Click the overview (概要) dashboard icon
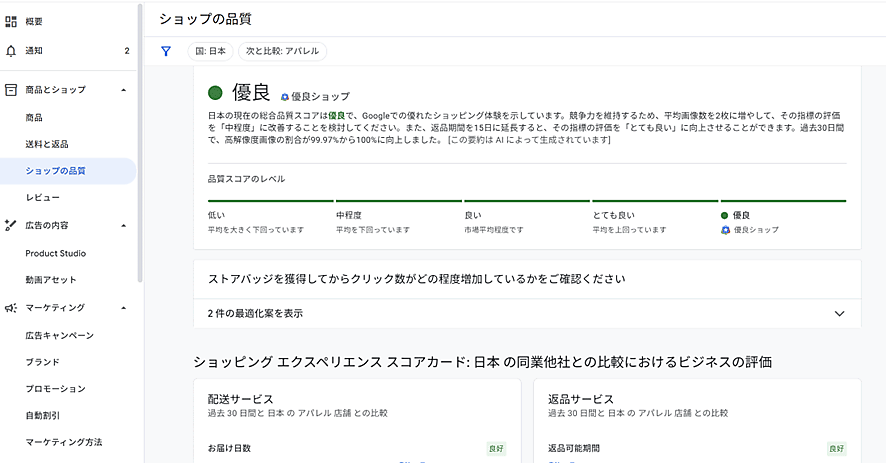Viewport: 886px width, 463px height. pyautogui.click(x=11, y=21)
